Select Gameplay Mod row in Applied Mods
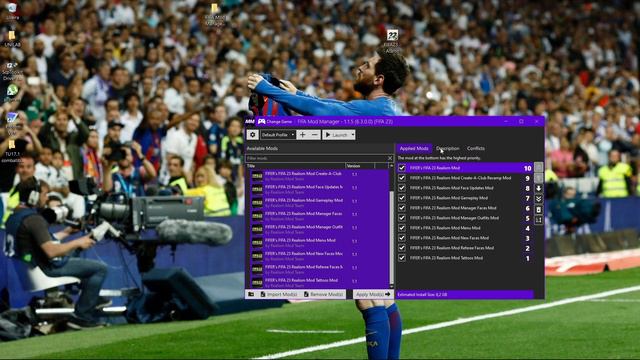 [465, 198]
